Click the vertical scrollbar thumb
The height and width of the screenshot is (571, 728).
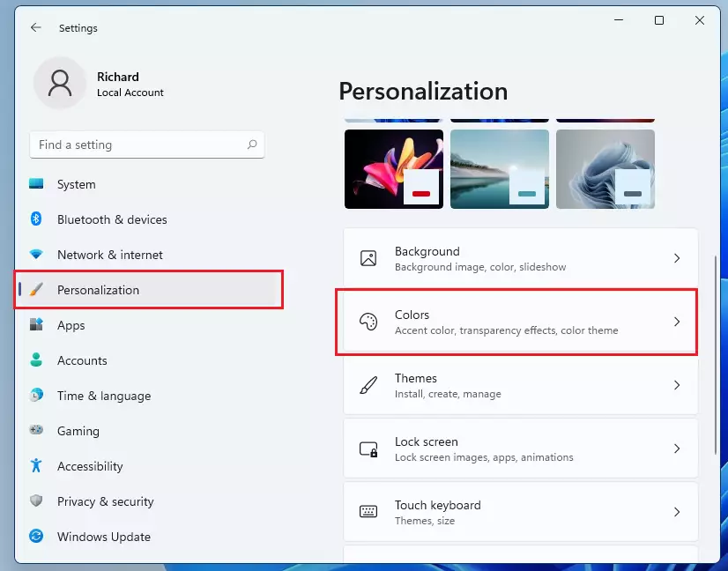click(715, 355)
